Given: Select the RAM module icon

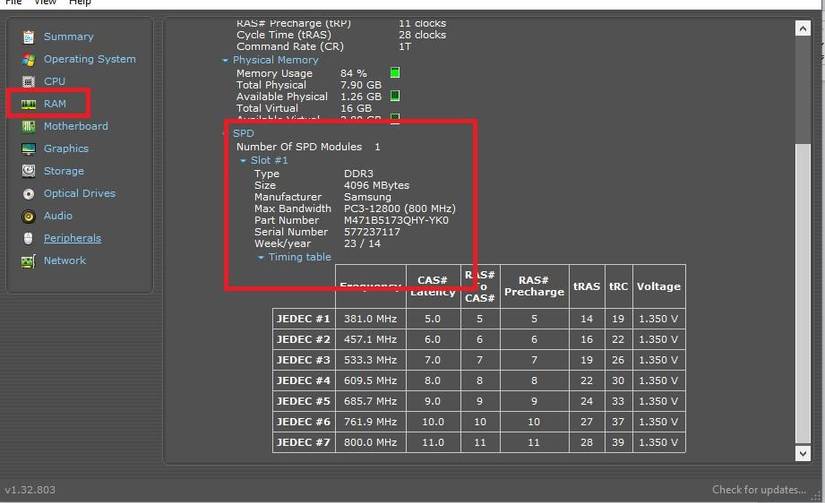Looking at the screenshot, I should click(27, 104).
